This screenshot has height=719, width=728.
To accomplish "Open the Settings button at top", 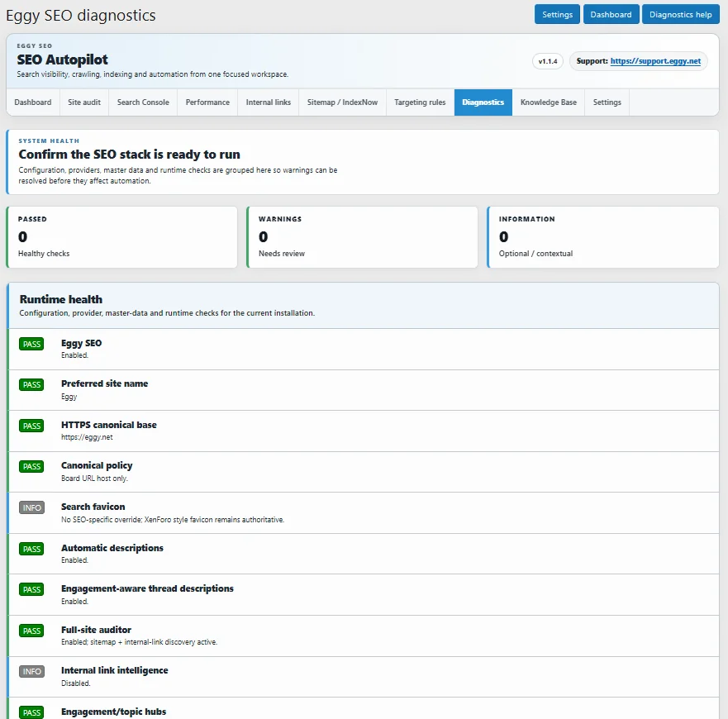I will pos(557,14).
